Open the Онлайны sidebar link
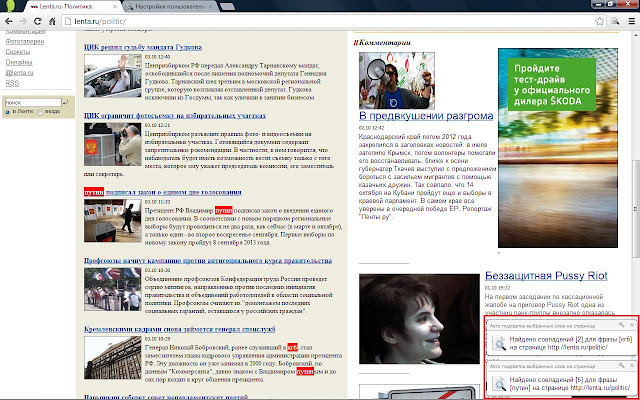This screenshot has width=640, height=400. point(19,62)
